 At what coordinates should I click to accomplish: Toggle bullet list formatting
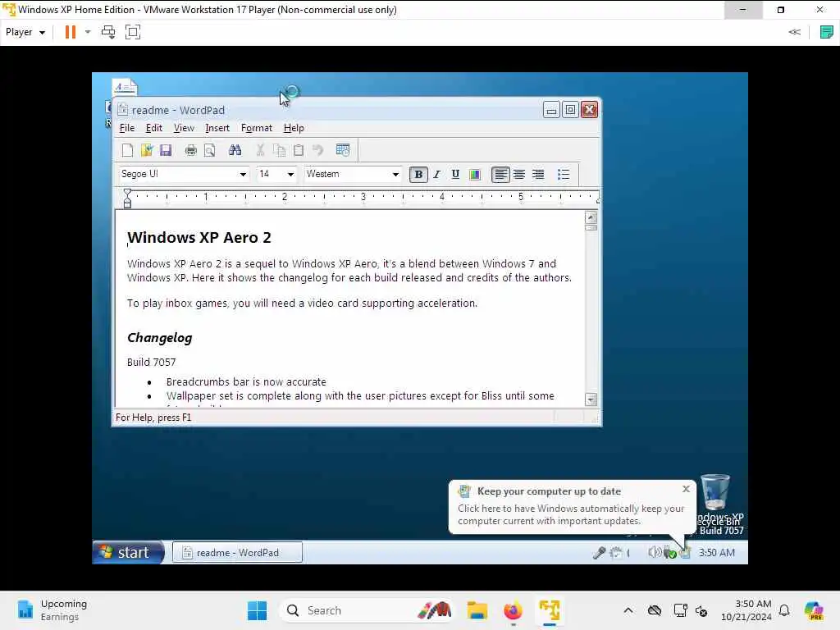click(x=563, y=175)
